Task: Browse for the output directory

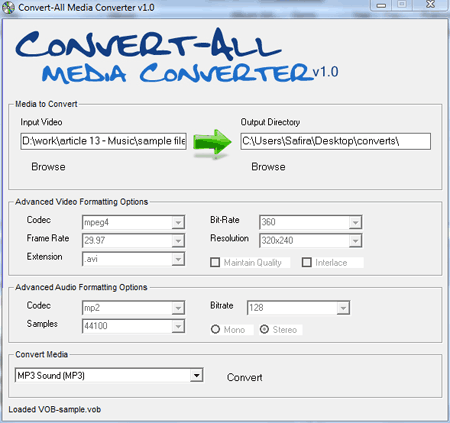Action: [268, 167]
